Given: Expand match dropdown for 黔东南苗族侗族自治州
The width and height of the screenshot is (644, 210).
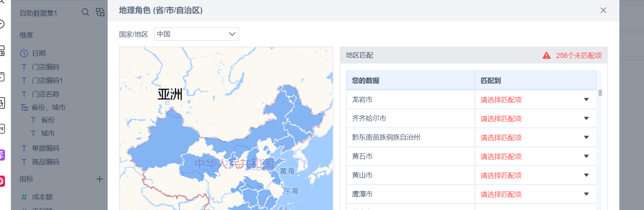Looking at the screenshot, I should [586, 137].
